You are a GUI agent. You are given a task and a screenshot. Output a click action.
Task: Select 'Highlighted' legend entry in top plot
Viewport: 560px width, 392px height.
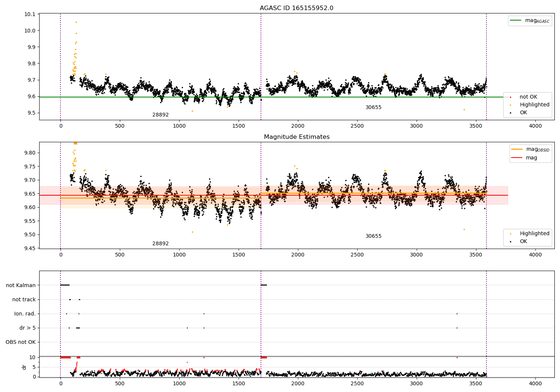(x=535, y=105)
